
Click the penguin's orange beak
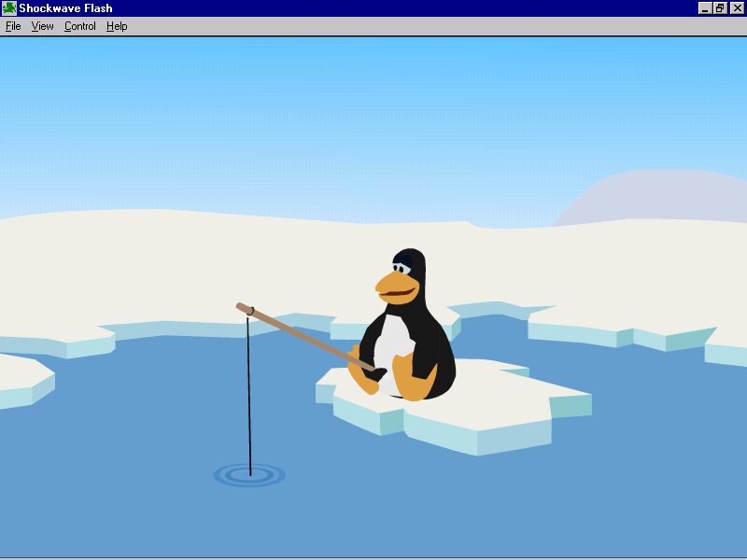pos(396,287)
